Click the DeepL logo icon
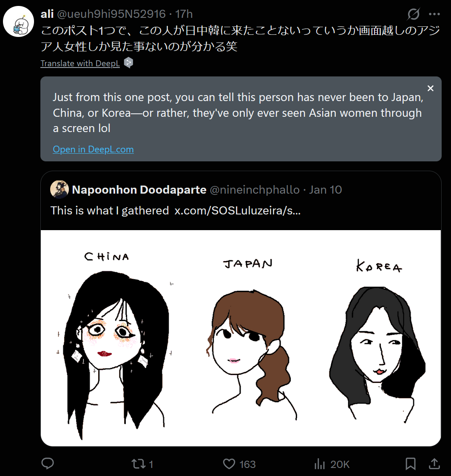The width and height of the screenshot is (451, 476). point(128,63)
